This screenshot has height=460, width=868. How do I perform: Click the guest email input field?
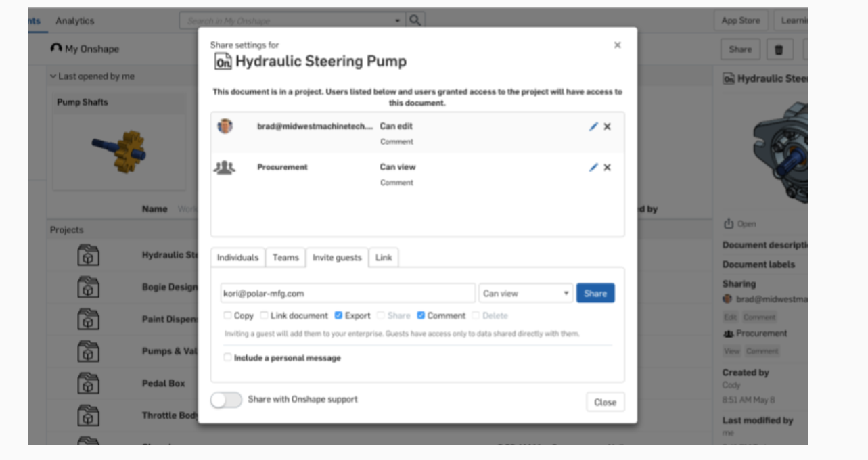click(348, 293)
